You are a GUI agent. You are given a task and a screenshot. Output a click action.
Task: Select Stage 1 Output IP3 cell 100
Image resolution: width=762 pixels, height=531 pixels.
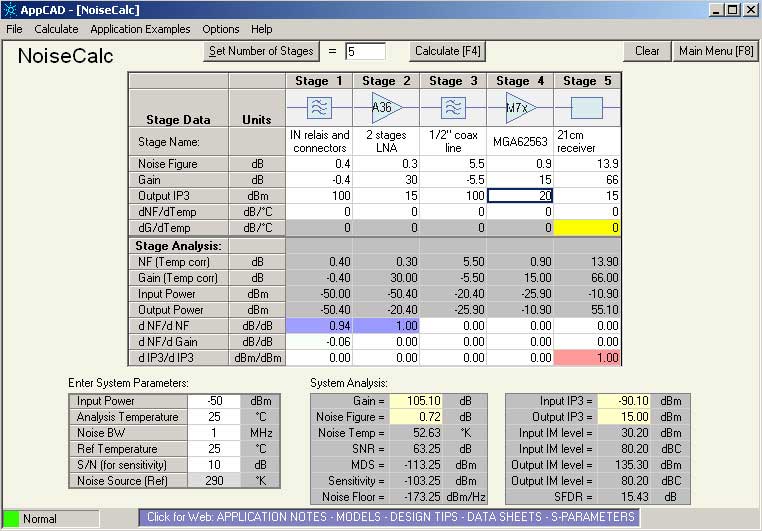(x=319, y=196)
